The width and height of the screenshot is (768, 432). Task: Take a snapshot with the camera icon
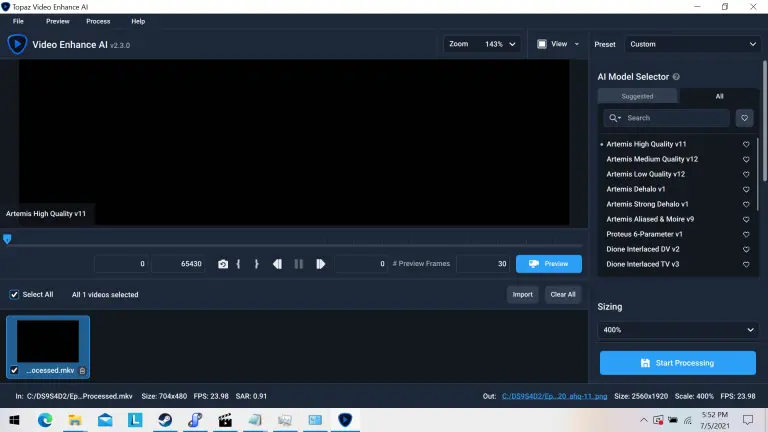click(x=223, y=264)
